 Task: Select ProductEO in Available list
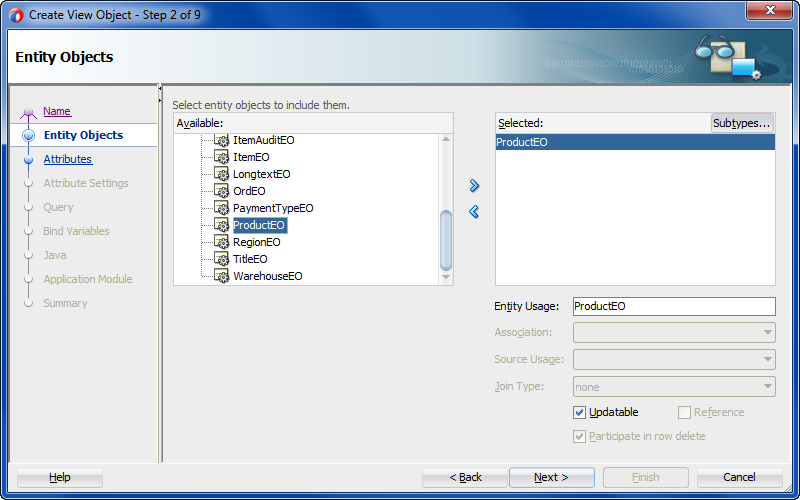click(260, 225)
